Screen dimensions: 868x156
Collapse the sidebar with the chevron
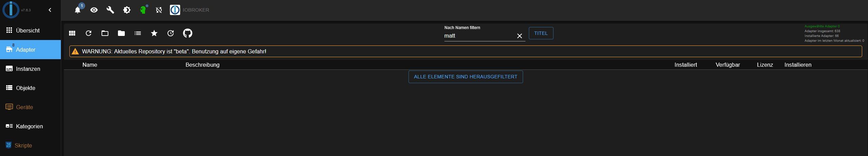(50, 10)
